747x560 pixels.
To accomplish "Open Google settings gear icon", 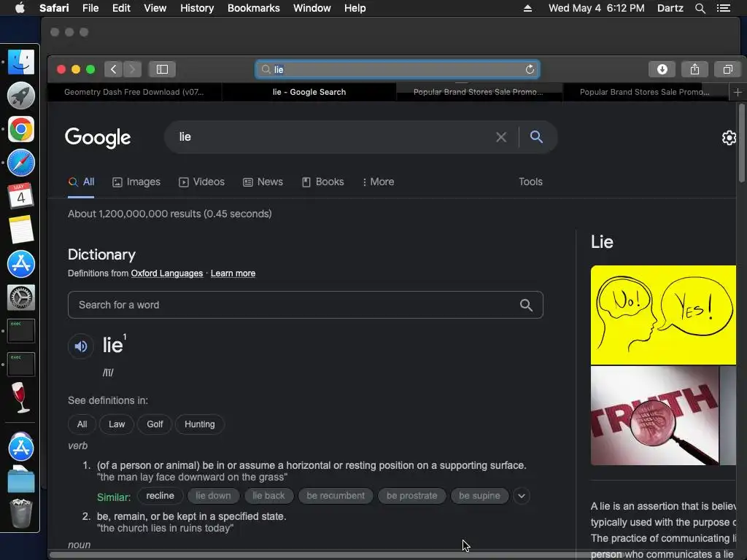I will [x=729, y=138].
